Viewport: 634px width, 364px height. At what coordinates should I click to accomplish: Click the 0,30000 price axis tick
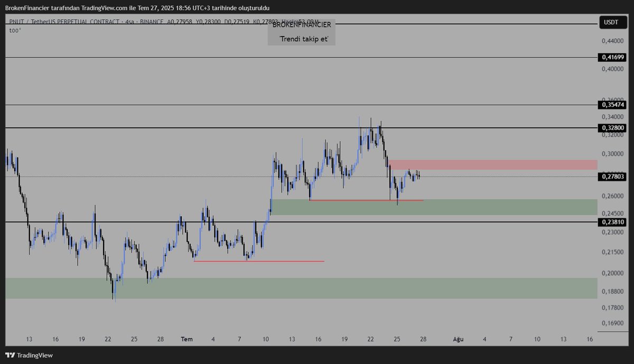[613, 154]
